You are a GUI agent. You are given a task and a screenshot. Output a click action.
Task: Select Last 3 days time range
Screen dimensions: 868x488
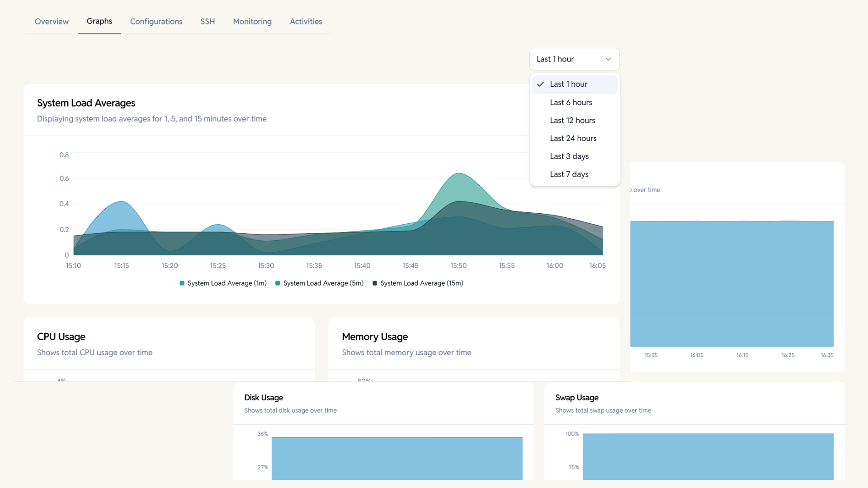coord(569,156)
